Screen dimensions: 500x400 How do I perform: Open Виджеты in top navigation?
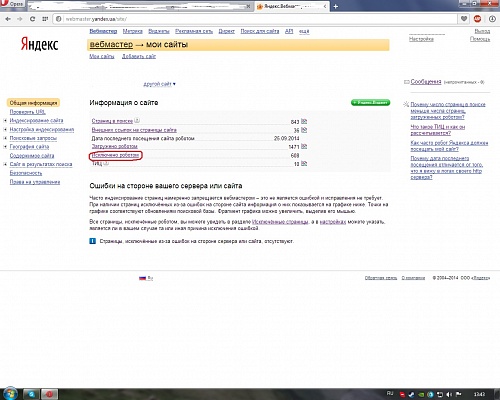pyautogui.click(x=159, y=31)
